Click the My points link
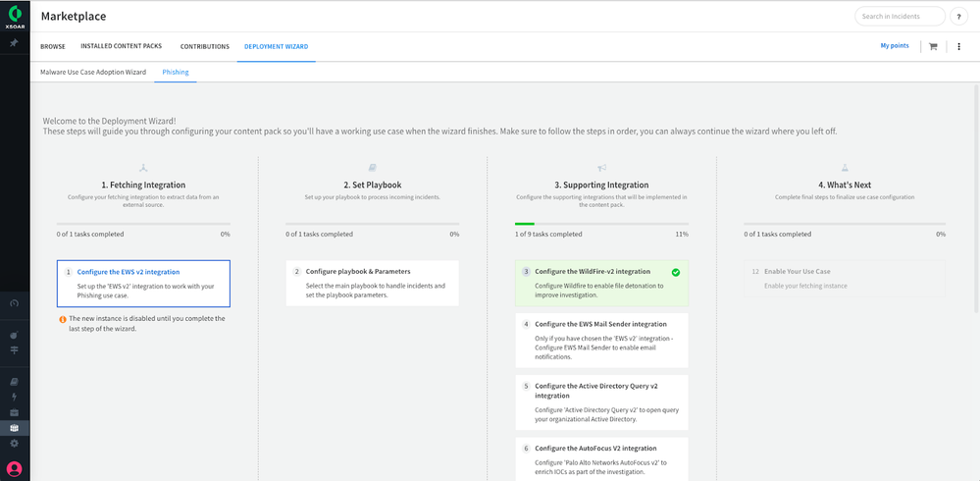 (x=894, y=46)
